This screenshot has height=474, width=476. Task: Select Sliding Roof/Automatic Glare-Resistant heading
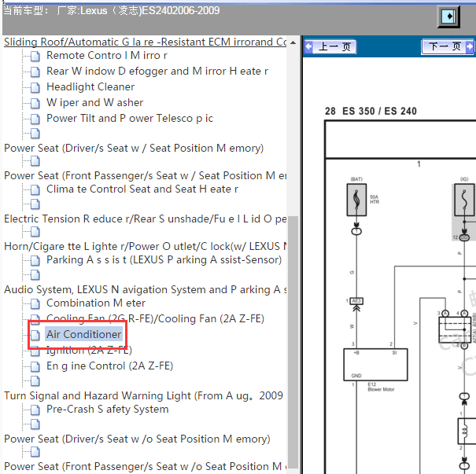click(145, 42)
